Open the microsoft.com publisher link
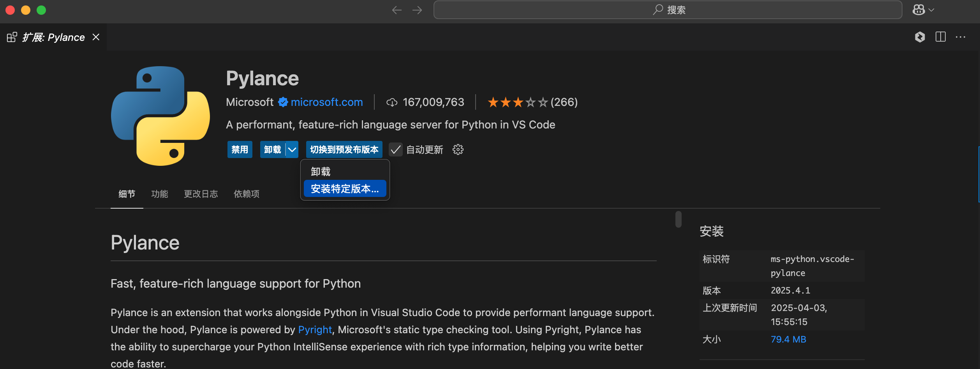 tap(326, 102)
